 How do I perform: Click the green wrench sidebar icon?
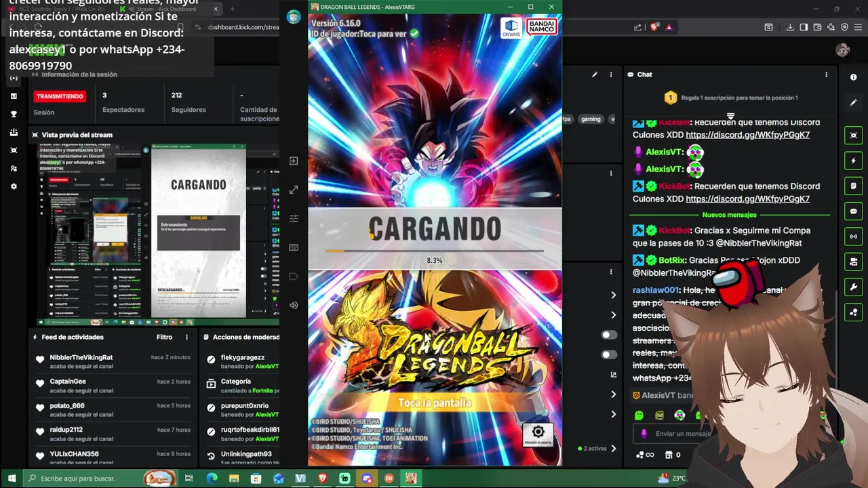pyautogui.click(x=854, y=287)
